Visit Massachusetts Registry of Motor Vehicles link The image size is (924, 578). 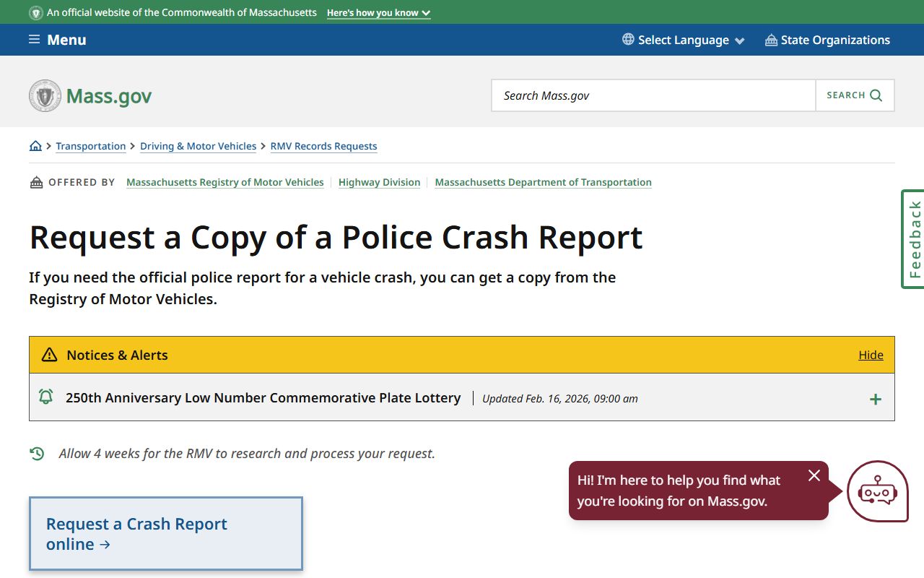[225, 182]
